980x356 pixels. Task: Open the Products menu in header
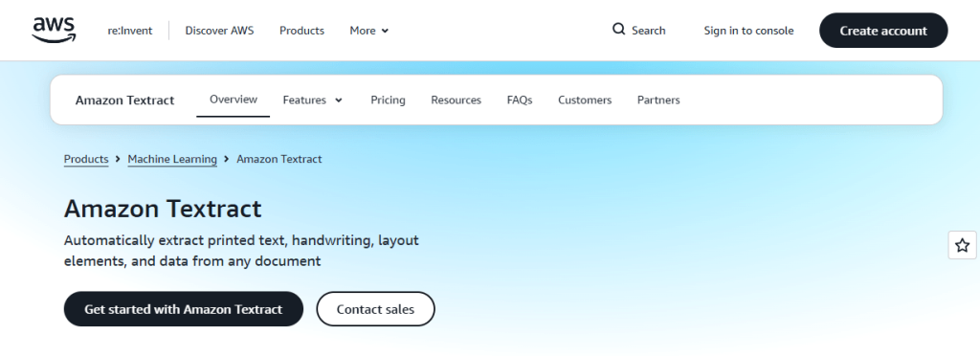coord(301,31)
